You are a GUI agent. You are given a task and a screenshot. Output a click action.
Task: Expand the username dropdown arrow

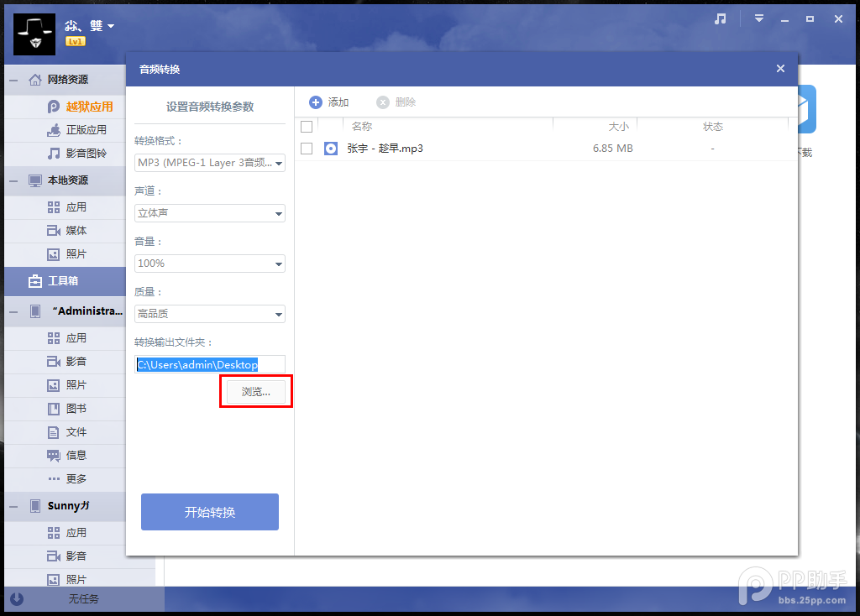(111, 26)
